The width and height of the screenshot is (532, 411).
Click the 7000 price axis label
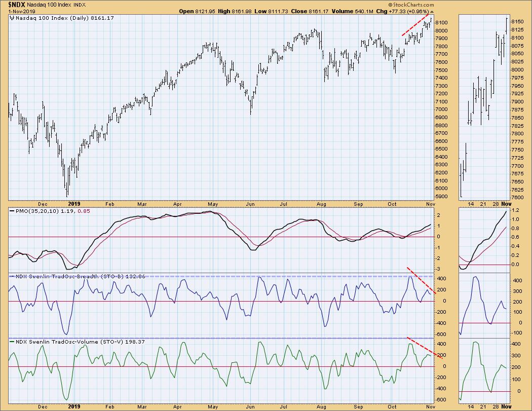(442, 109)
